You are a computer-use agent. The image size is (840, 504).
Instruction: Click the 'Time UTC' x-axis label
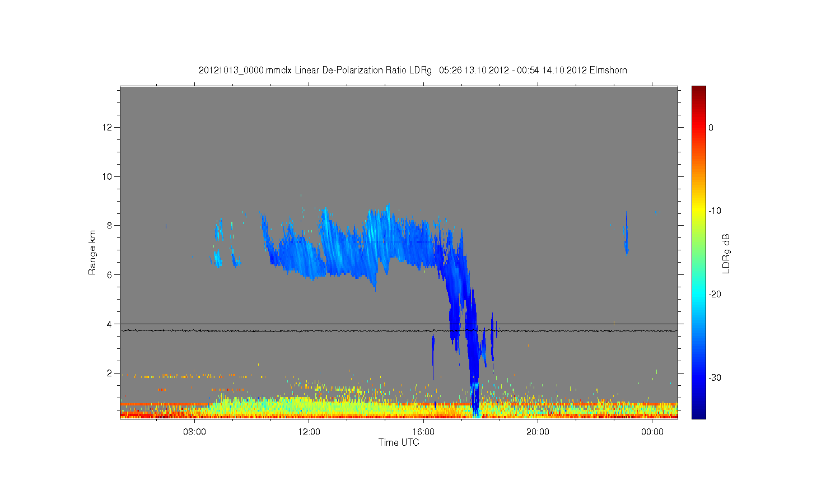399,442
